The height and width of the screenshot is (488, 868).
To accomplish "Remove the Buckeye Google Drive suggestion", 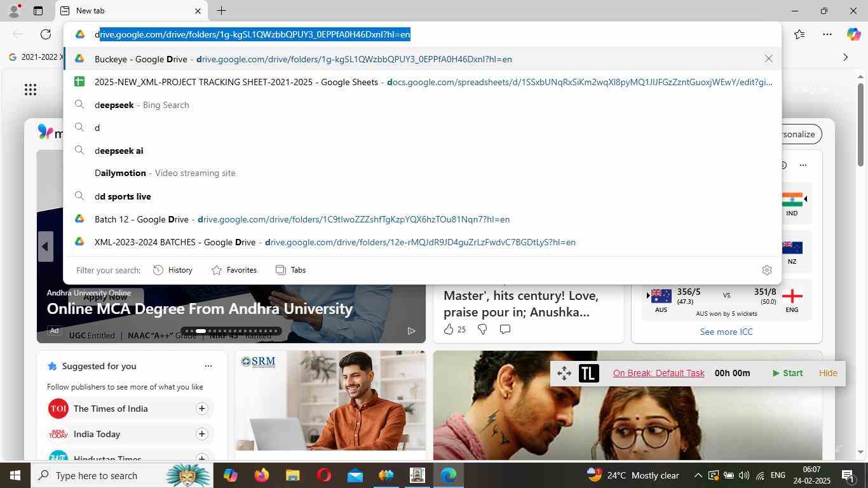I will pyautogui.click(x=768, y=58).
